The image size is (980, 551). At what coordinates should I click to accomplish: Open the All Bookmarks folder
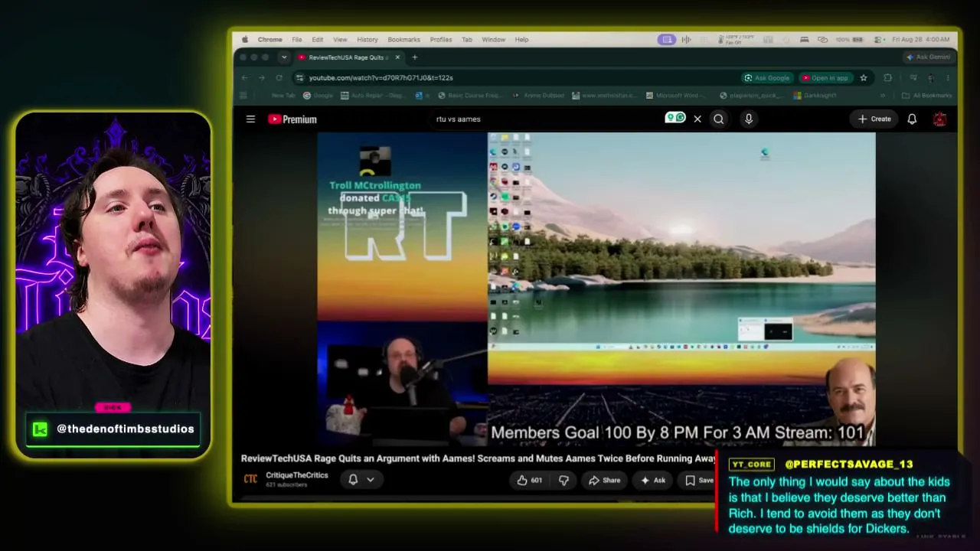[927, 96]
